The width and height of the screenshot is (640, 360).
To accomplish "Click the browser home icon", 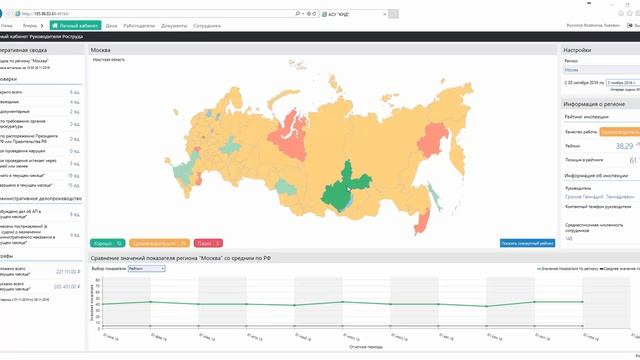I will tap(621, 14).
